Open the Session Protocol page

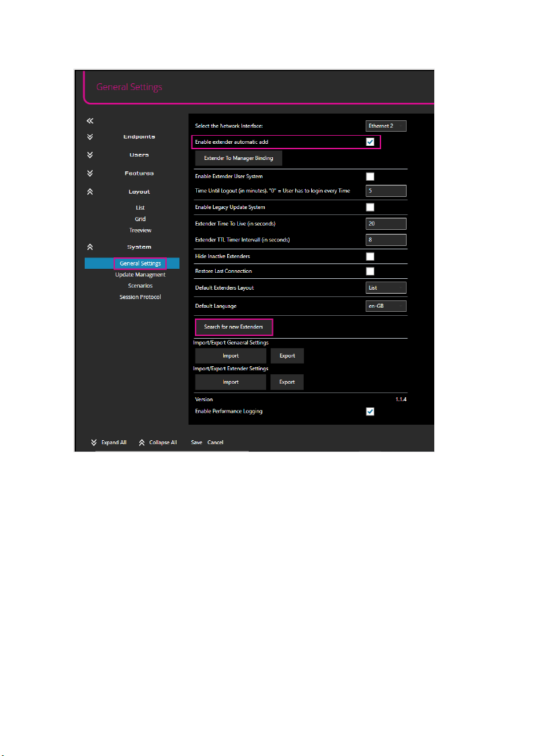(140, 297)
